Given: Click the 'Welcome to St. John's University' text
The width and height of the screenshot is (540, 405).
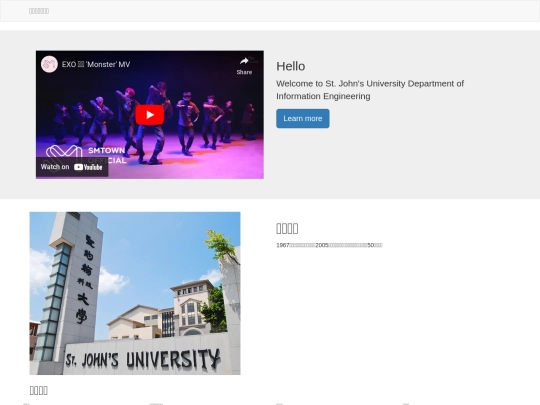Looking at the screenshot, I should (370, 90).
